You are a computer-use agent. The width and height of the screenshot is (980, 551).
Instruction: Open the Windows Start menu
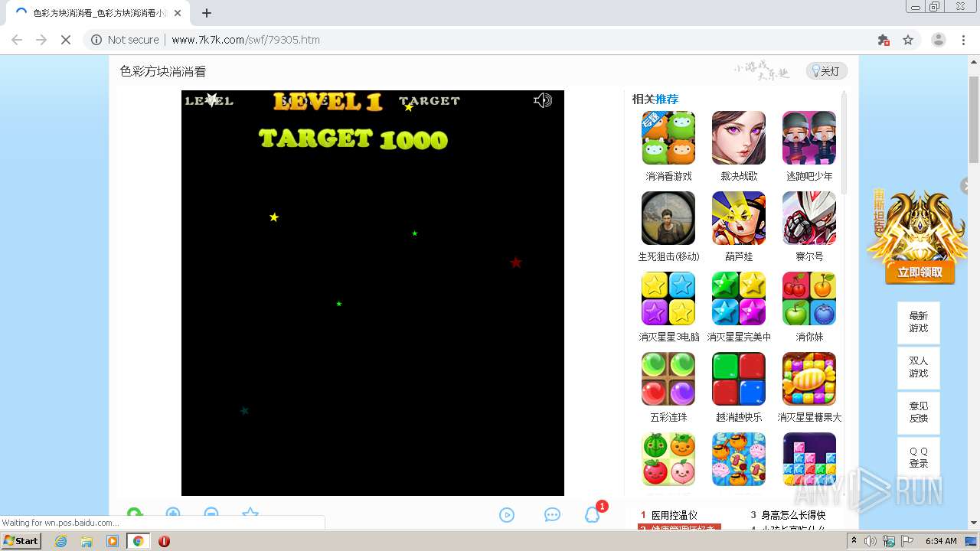(21, 540)
